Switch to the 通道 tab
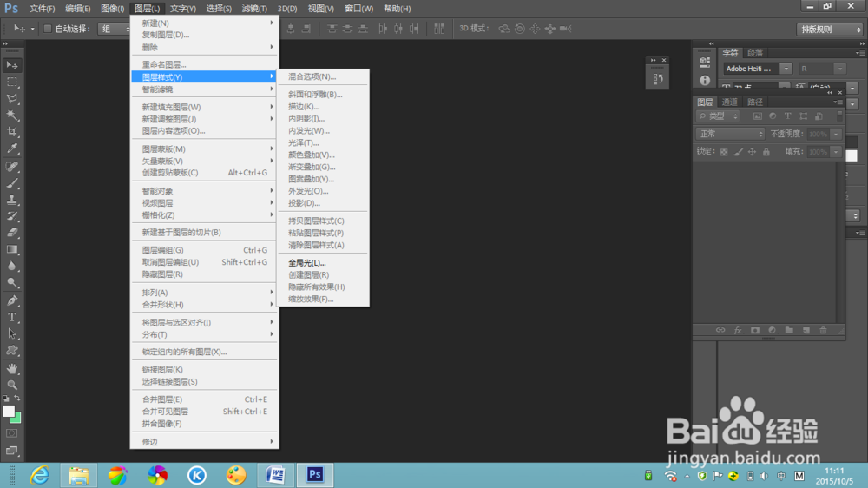Viewport: 868px width, 488px height. coord(730,102)
